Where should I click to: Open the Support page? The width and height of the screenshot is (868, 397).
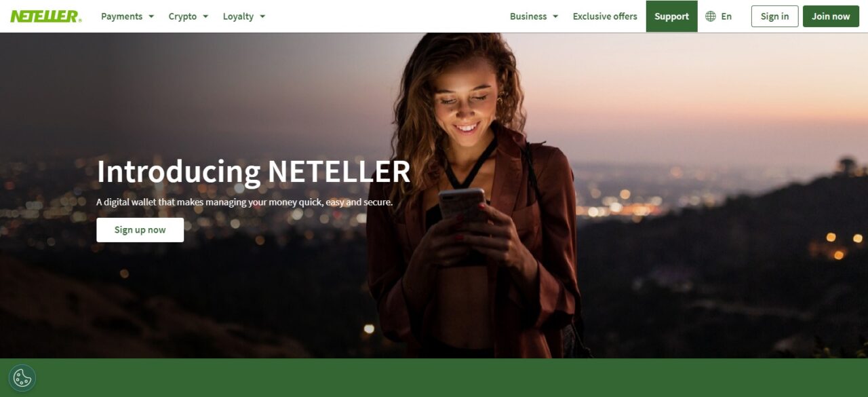point(671,16)
